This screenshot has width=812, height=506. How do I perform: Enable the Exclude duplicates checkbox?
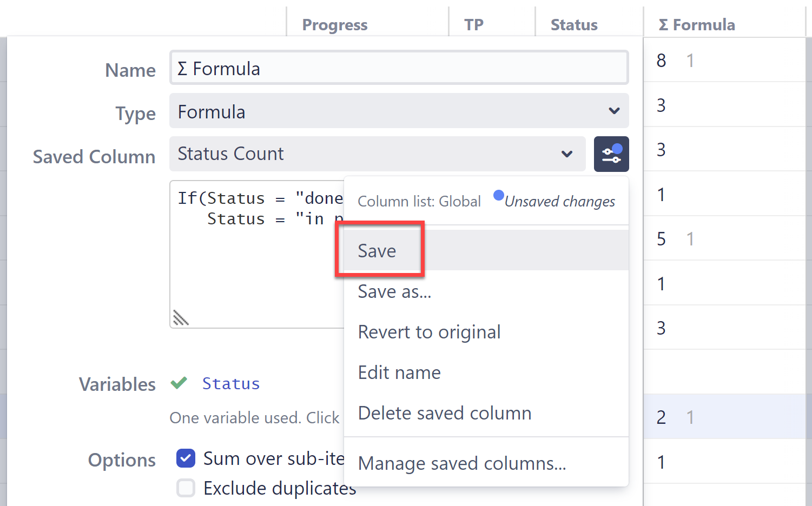186,488
